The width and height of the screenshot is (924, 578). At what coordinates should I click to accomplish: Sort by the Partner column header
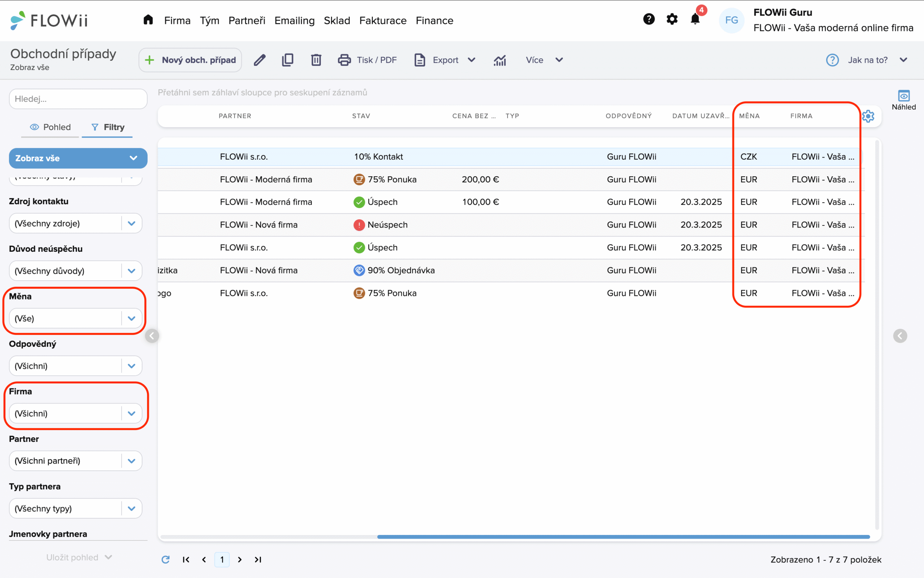(235, 116)
